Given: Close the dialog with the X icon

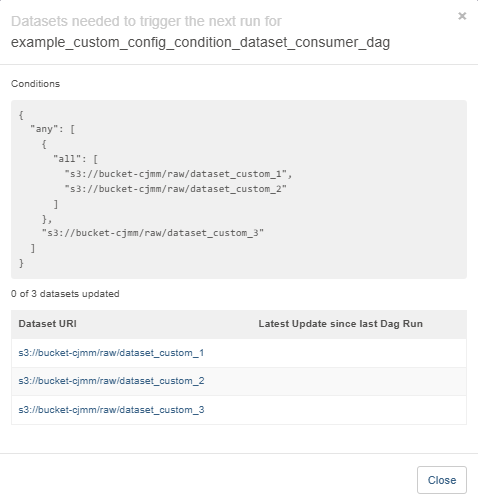Looking at the screenshot, I should (x=462, y=16).
